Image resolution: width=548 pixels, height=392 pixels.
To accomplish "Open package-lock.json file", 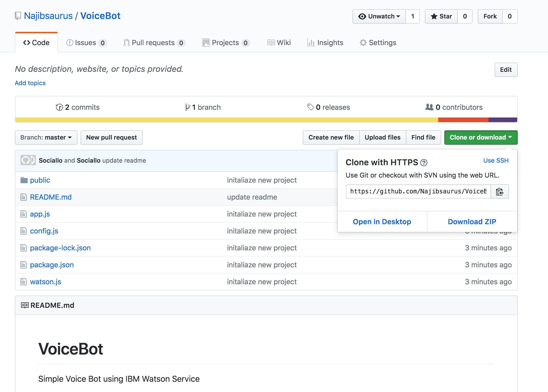I will click(60, 248).
